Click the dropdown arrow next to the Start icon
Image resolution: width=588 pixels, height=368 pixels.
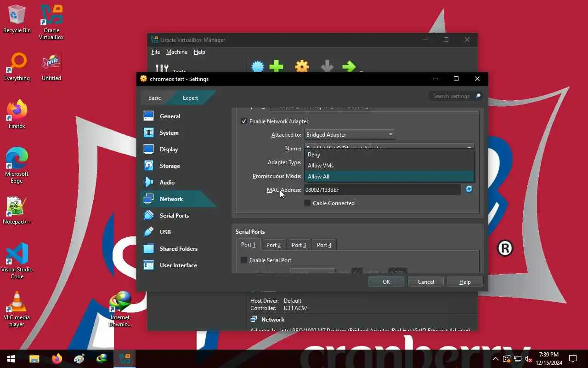(x=362, y=71)
